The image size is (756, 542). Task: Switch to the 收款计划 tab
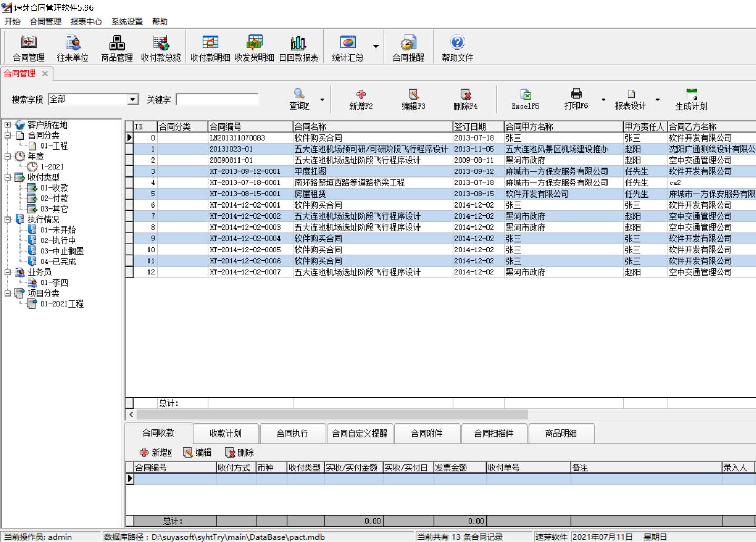click(x=225, y=433)
